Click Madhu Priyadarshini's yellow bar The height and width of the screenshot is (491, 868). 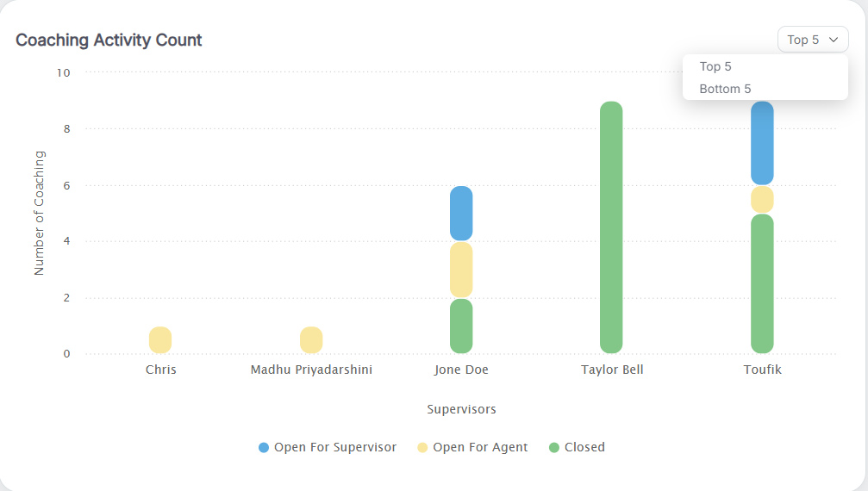pos(311,339)
